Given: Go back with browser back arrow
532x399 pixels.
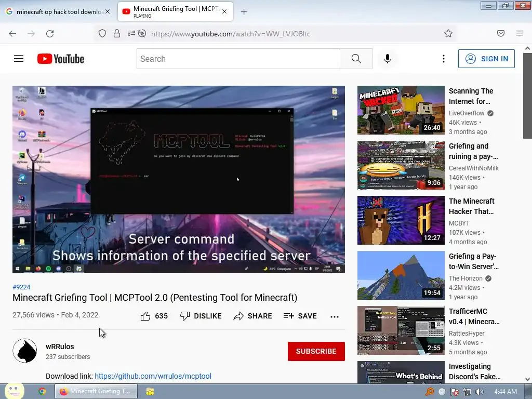Looking at the screenshot, I should 12,34.
